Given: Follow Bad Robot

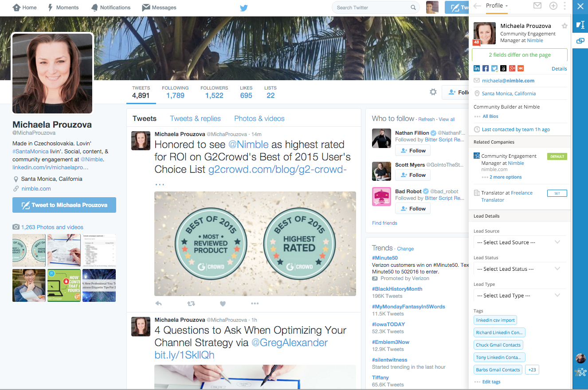Looking at the screenshot, I should [x=413, y=209].
